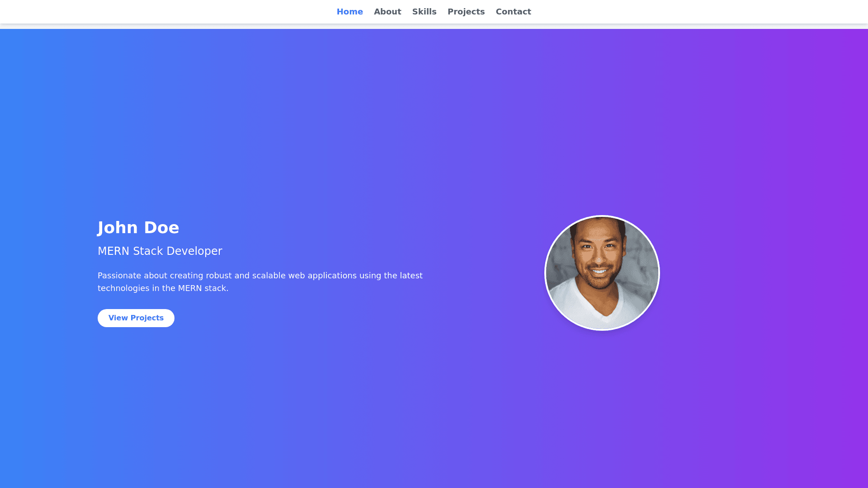
Task: Click empty navbar area left of Home
Action: pos(181,12)
